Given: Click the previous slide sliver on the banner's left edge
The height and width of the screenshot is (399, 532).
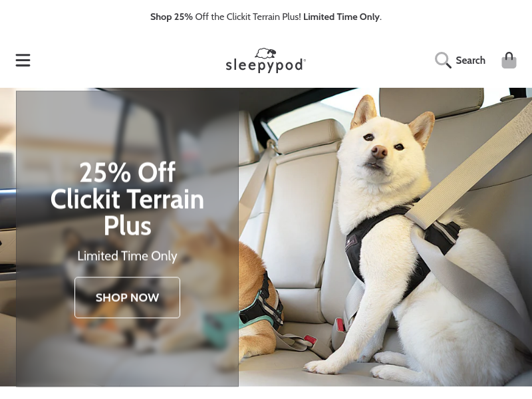Looking at the screenshot, I should coord(8,237).
